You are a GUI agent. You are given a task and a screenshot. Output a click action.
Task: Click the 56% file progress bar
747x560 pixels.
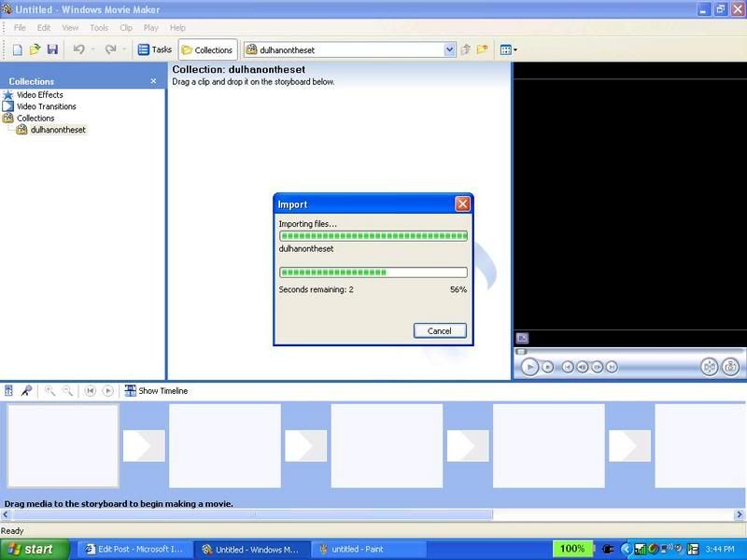pos(373,273)
